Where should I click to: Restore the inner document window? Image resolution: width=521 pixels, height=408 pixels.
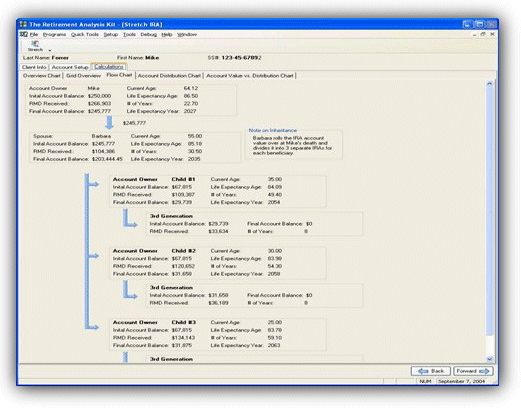[x=483, y=34]
